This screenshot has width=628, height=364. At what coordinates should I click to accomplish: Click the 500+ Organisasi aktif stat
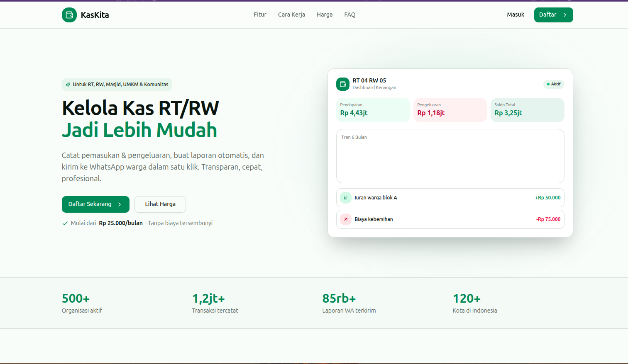tap(82, 303)
